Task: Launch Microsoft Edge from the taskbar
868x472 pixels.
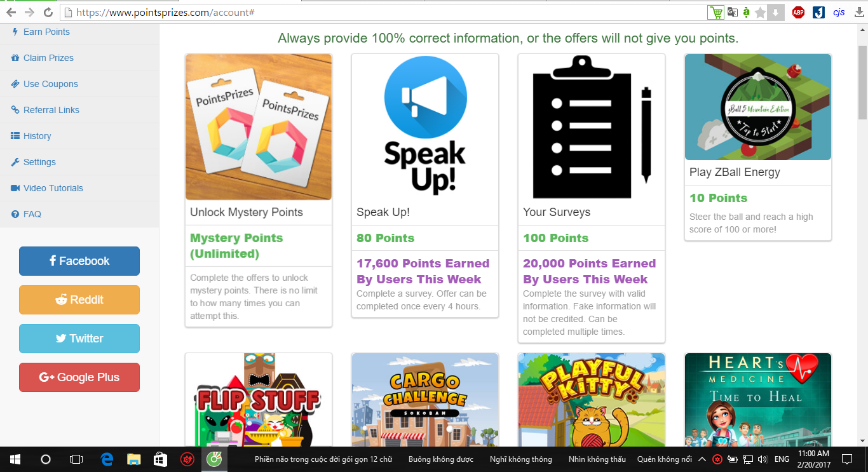Action: tap(107, 459)
